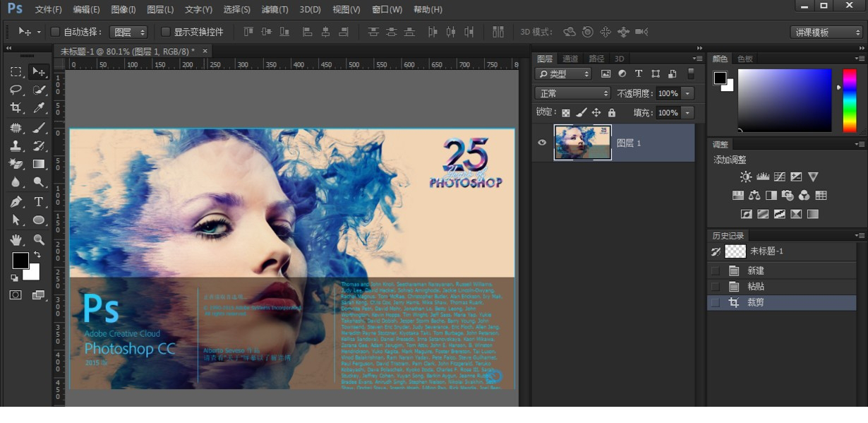868x423 pixels.
Task: Toggle lock image pixels
Action: tap(581, 113)
